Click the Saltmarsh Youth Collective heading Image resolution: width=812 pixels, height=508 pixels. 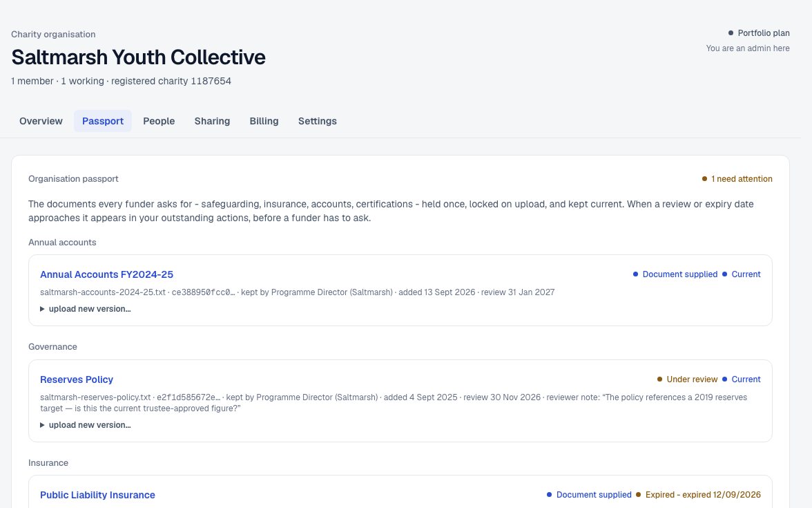click(138, 57)
